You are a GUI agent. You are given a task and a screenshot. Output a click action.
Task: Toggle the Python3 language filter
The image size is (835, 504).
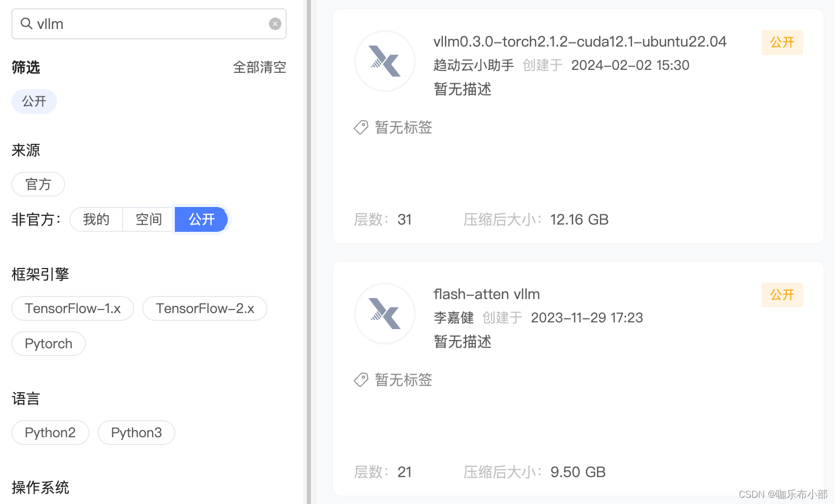[x=137, y=433]
